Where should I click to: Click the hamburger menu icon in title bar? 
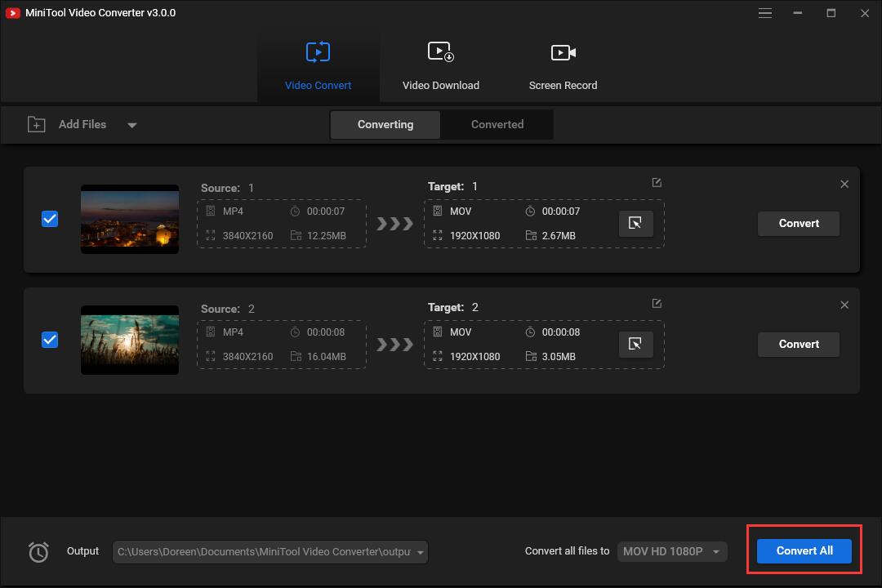coord(765,13)
